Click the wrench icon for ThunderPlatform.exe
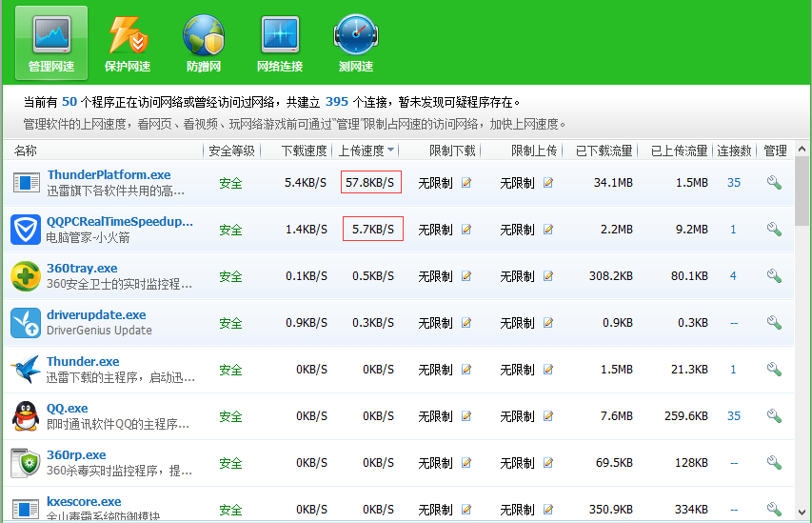This screenshot has height=523, width=812. point(774,183)
